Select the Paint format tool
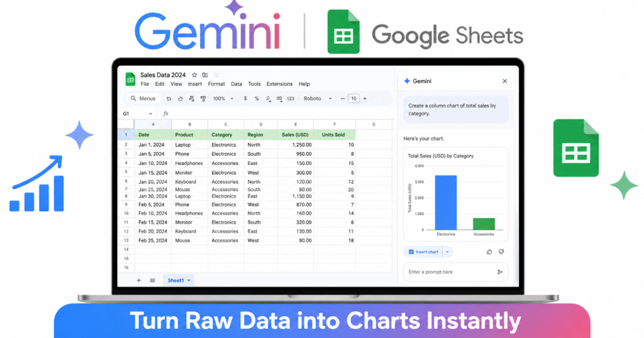 tap(203, 99)
